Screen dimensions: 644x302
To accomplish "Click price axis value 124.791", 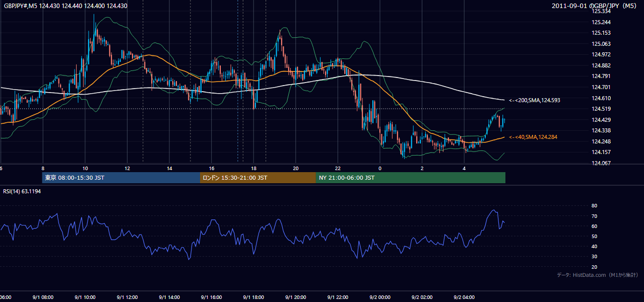I will click(x=601, y=76).
